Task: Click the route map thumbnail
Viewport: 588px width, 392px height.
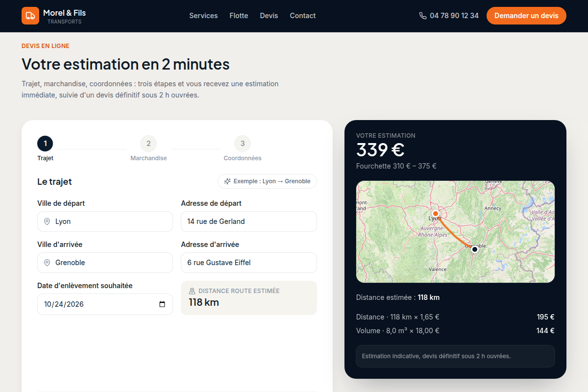Action: pyautogui.click(x=455, y=232)
